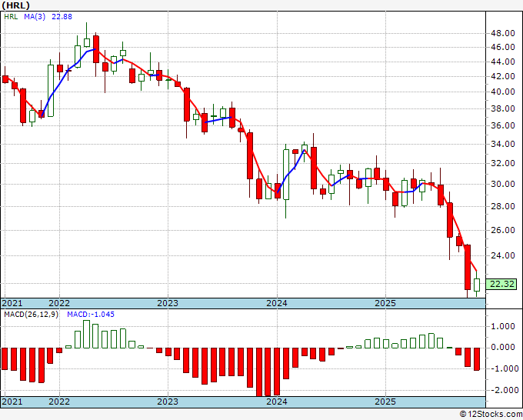This screenshot has width=523, height=420.
Task: Click the tallest green MACD histogram bar in 2022
Action: 86,335
